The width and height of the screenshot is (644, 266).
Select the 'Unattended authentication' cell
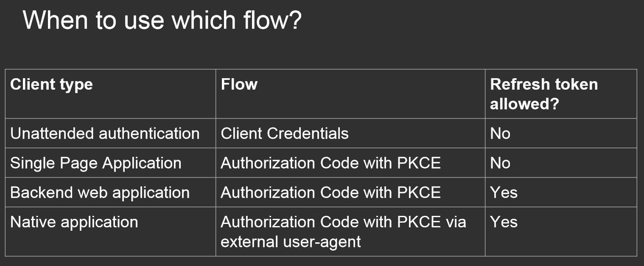coord(110,133)
